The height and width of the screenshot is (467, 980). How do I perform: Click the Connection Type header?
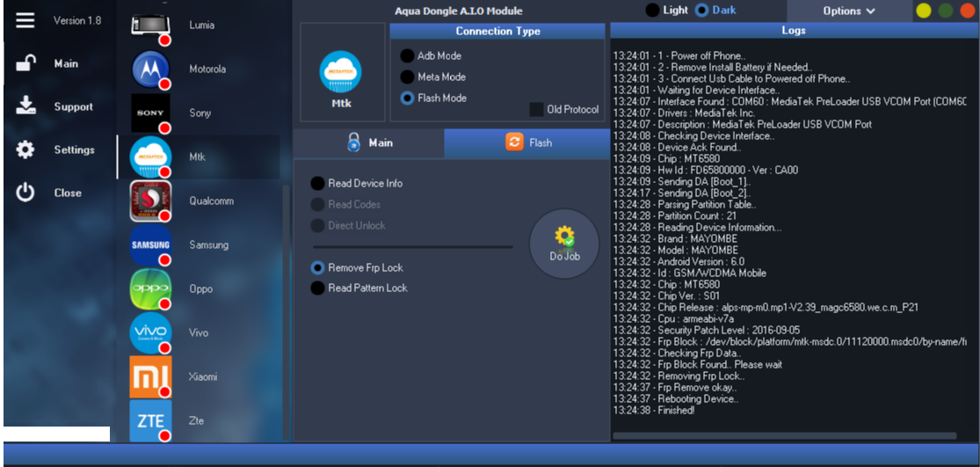click(497, 32)
